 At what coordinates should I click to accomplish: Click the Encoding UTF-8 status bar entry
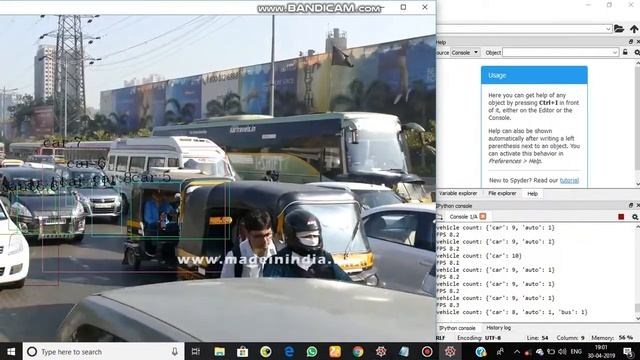pos(479,338)
